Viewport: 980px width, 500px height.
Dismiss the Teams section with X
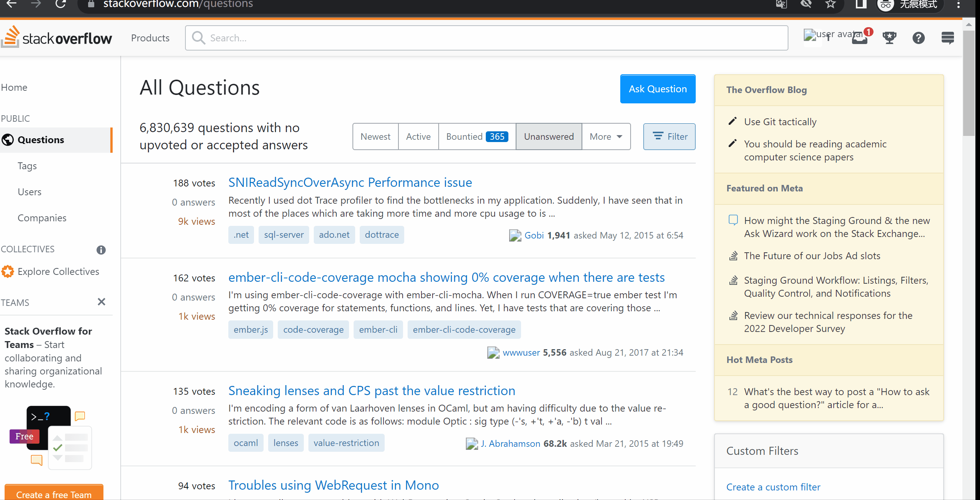click(x=101, y=302)
